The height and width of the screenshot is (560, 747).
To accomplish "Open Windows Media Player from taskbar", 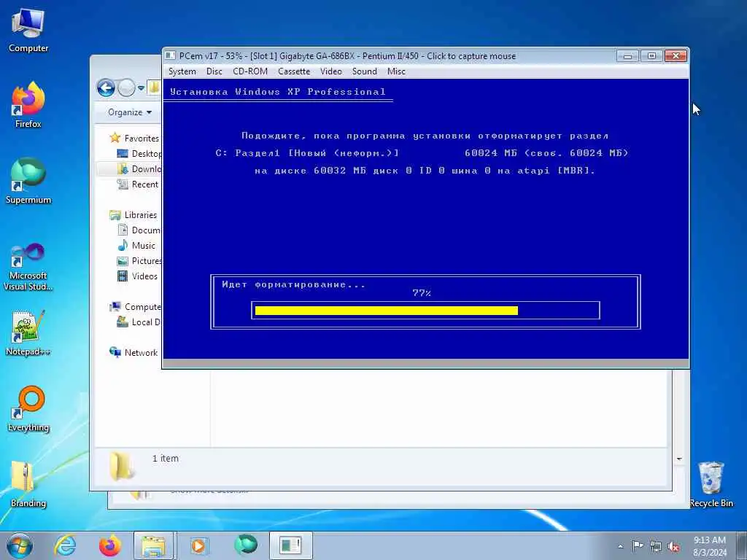I will [x=198, y=545].
